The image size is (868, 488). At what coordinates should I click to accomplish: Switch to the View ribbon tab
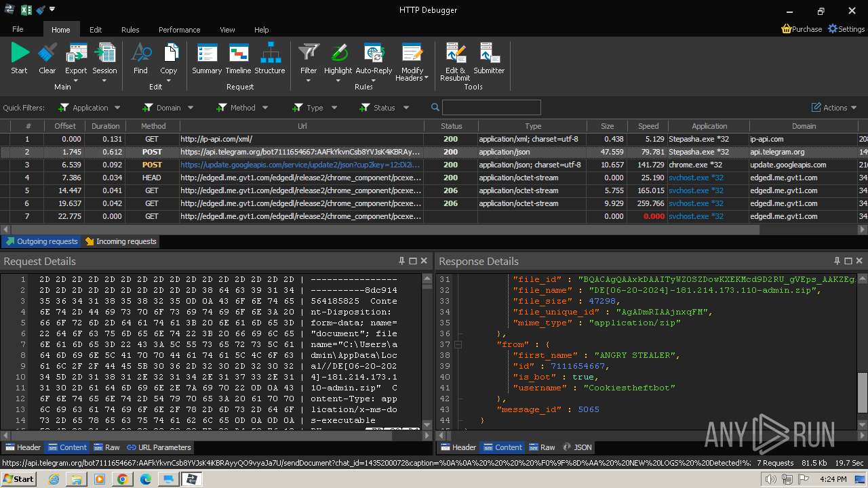point(227,30)
